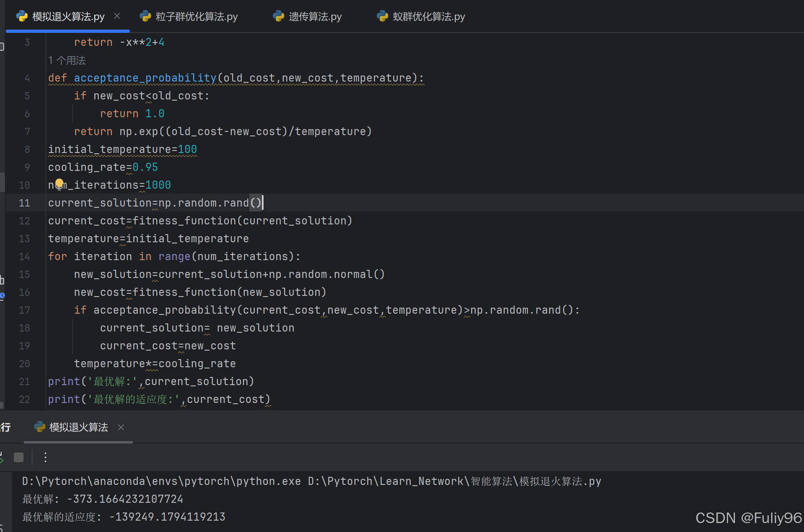The image size is (804, 532).
Task: Click the print '最优解的适应度:' statement on line 22
Action: pos(159,399)
